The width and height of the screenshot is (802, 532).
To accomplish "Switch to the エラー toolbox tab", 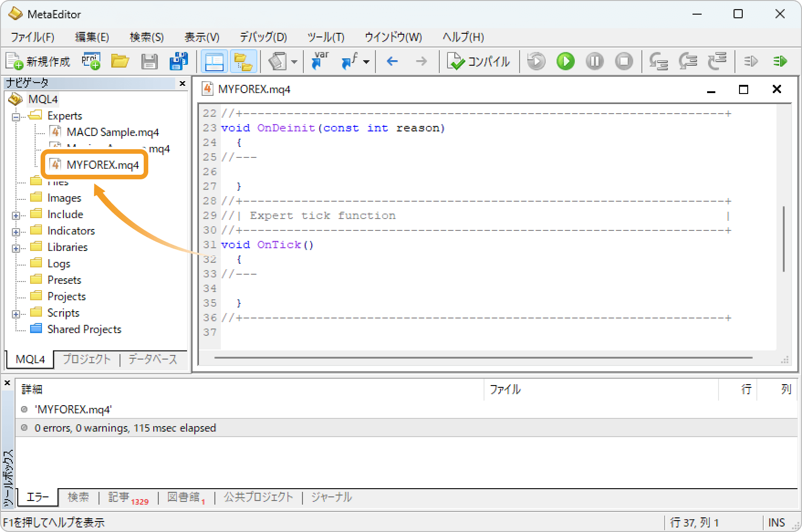I will [x=38, y=497].
